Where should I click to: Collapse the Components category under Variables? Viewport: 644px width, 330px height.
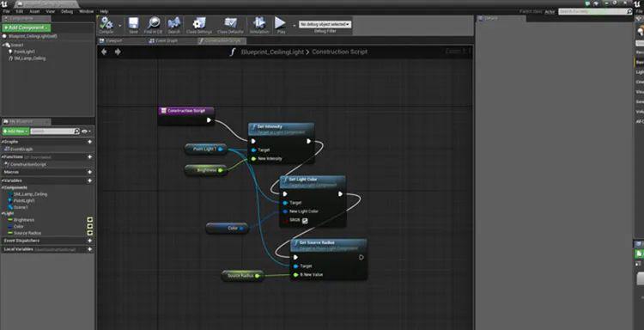click(x=3, y=187)
